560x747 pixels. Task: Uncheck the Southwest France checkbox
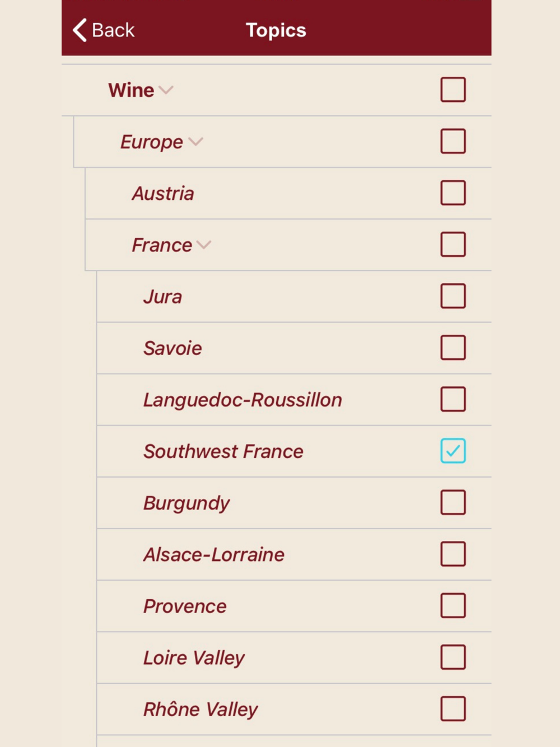(452, 451)
